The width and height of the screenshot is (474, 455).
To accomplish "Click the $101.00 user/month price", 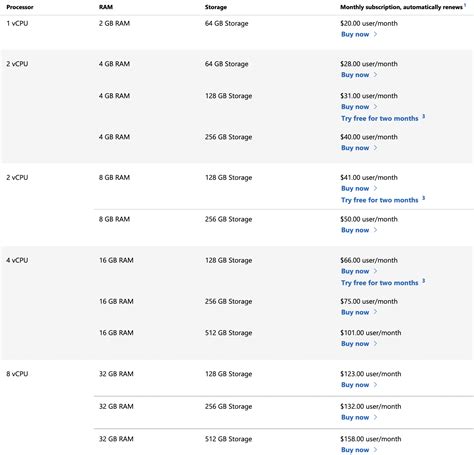I will (371, 332).
